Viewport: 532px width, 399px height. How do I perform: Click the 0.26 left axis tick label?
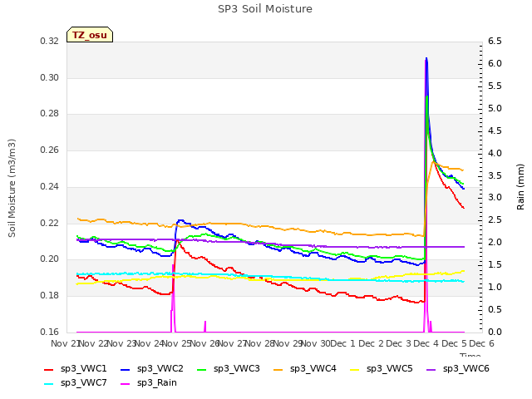click(x=50, y=150)
